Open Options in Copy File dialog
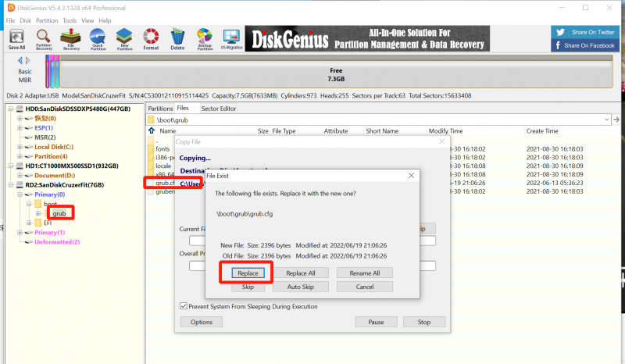Image resolution: width=625 pixels, height=364 pixels. pos(202,322)
